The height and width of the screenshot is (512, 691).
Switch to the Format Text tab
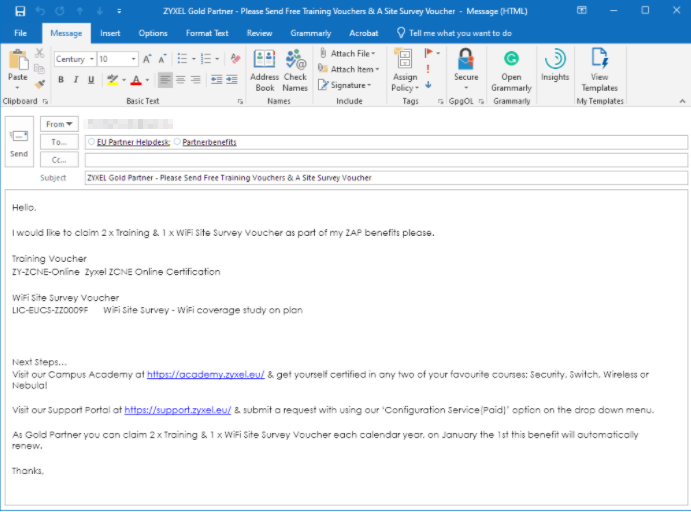(x=207, y=33)
